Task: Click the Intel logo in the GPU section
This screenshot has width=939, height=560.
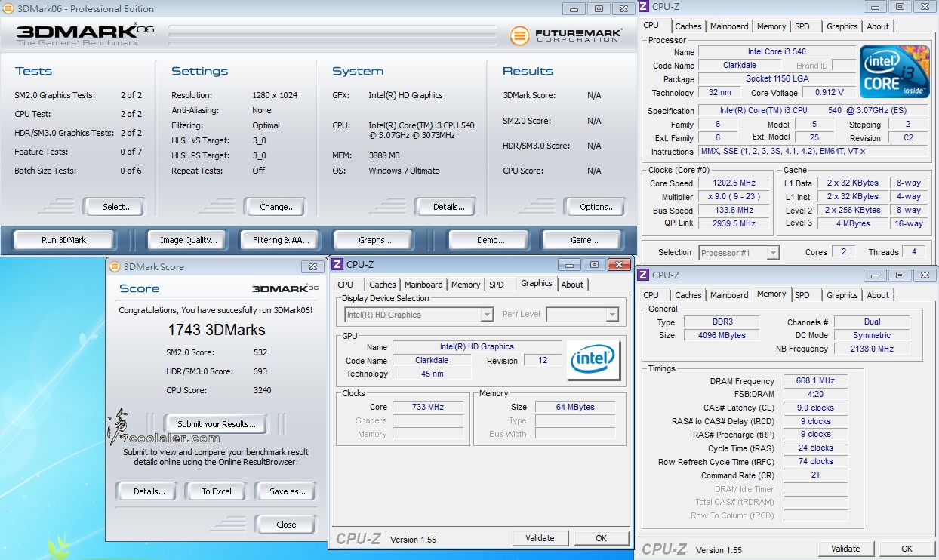Action: coord(593,361)
